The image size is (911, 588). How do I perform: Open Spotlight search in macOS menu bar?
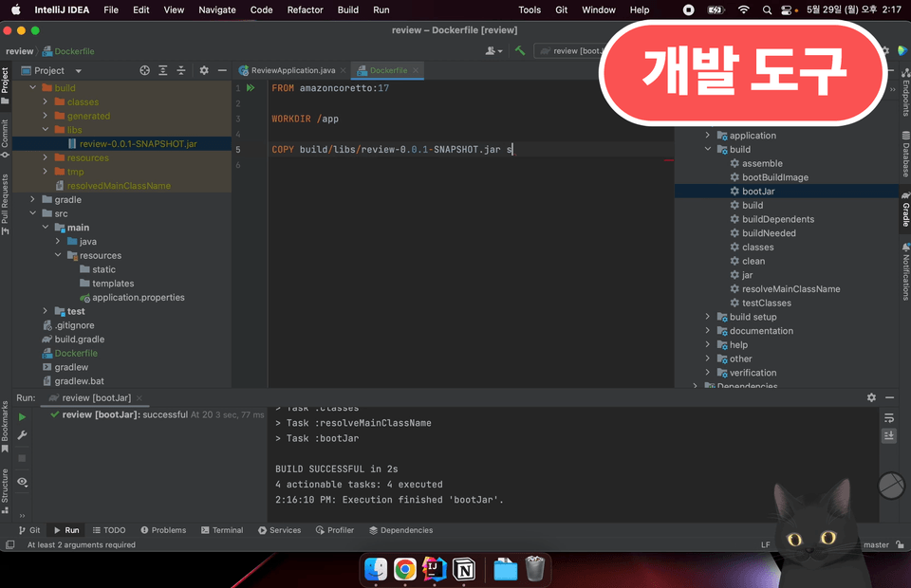pos(767,9)
